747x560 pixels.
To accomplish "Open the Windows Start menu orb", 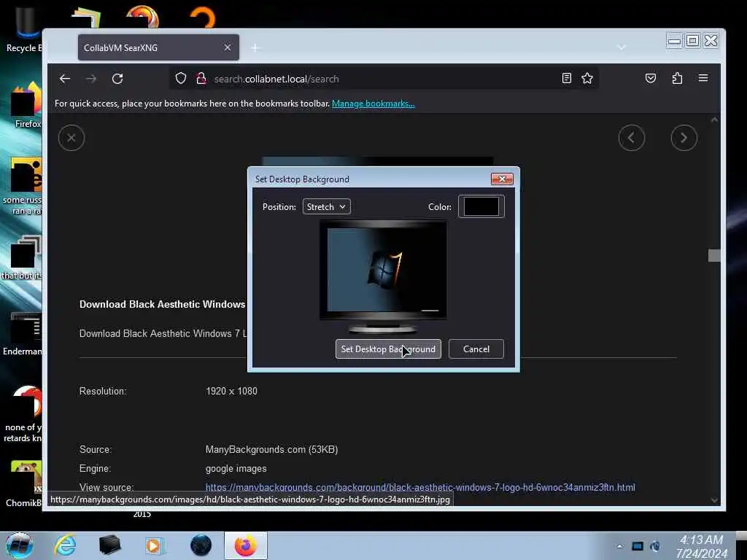I will coord(20,545).
